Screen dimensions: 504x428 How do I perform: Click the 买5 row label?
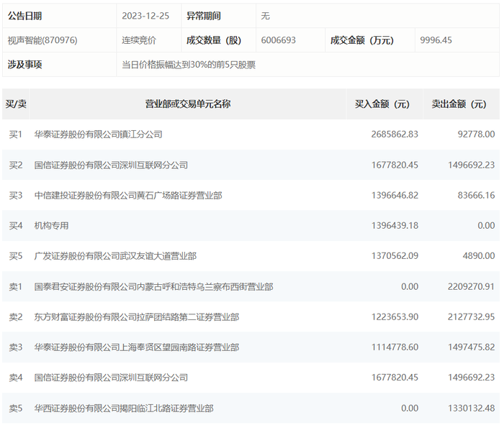click(x=15, y=256)
